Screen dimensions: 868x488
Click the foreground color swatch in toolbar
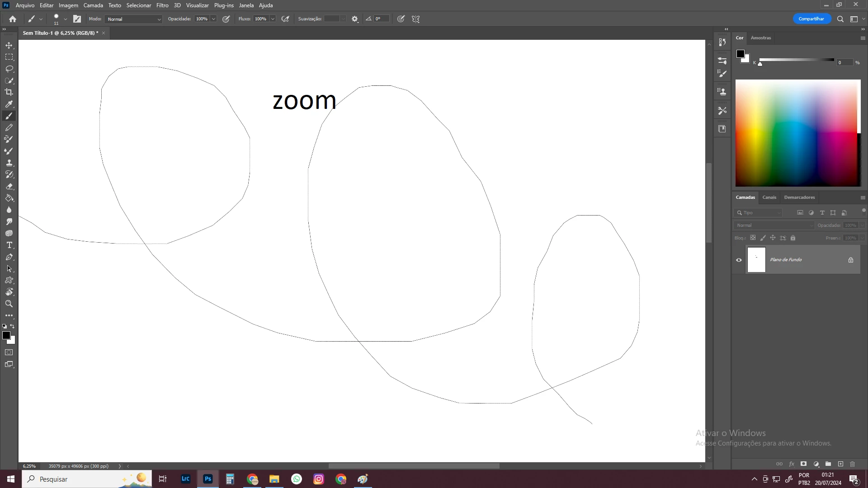coord(6,335)
